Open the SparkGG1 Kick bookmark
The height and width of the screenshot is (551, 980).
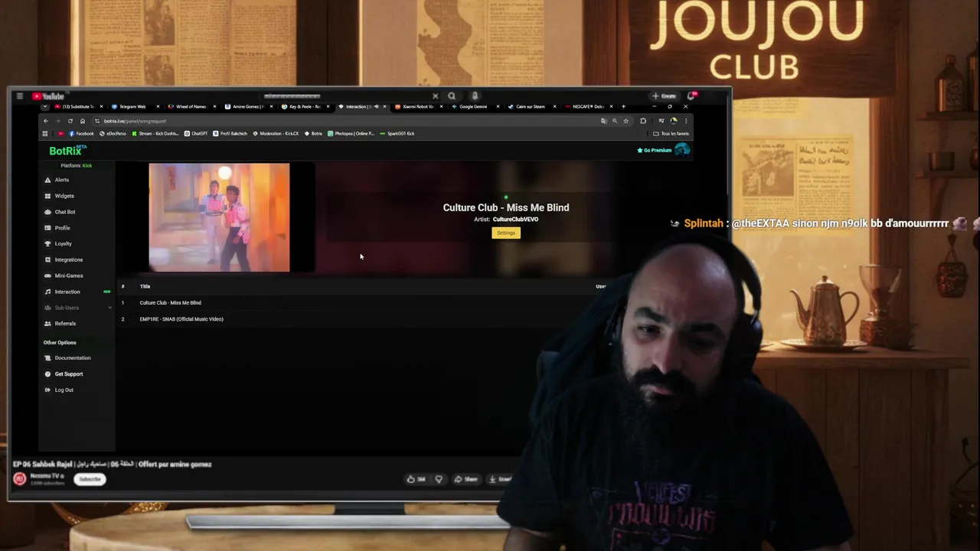point(397,134)
